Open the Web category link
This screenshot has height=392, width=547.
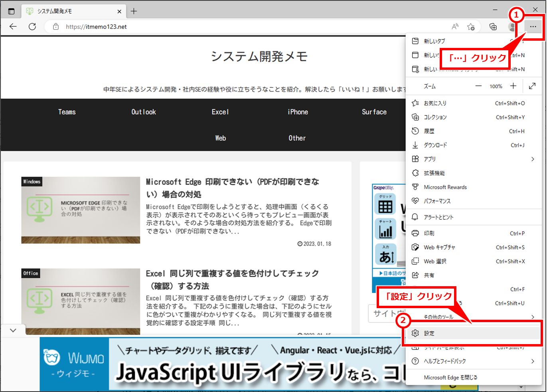tap(221, 138)
